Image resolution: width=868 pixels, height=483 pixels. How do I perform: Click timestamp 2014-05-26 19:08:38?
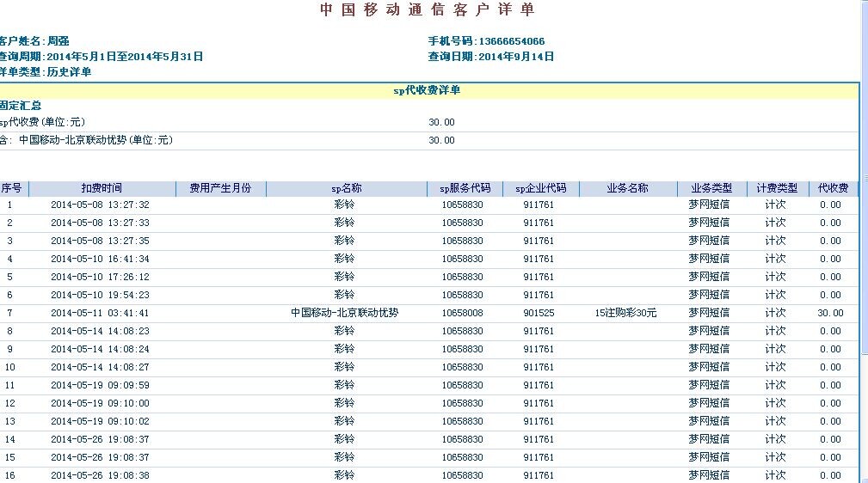click(x=100, y=475)
